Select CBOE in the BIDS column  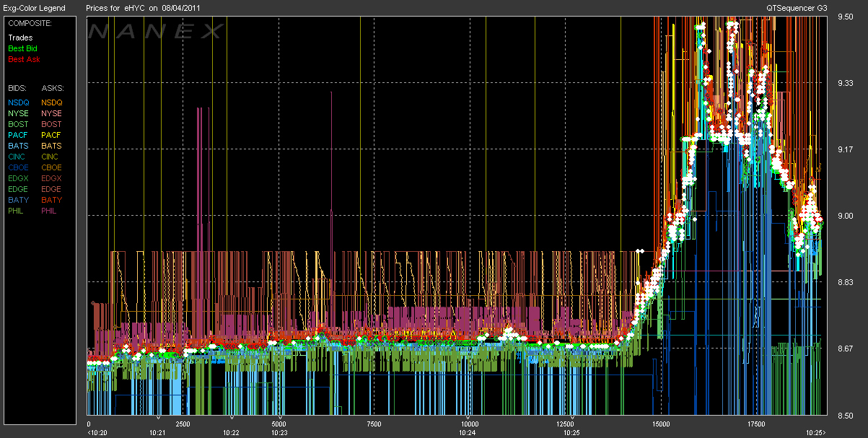click(18, 167)
